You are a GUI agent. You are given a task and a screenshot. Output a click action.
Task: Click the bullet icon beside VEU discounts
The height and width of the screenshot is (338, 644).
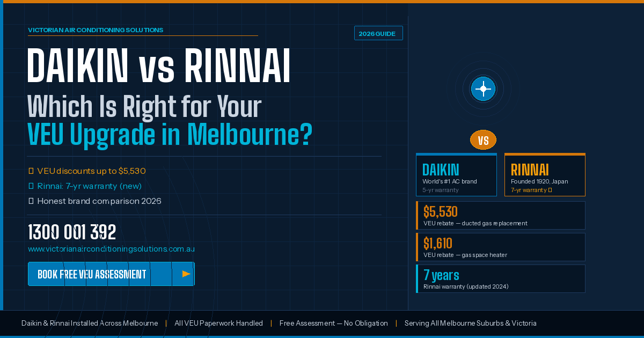click(x=31, y=171)
